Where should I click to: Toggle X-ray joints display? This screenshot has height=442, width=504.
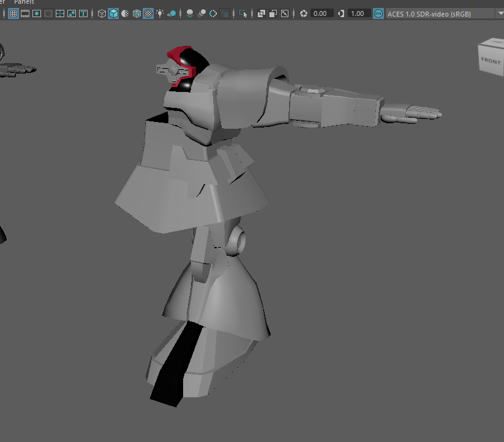pyautogui.click(x=285, y=13)
